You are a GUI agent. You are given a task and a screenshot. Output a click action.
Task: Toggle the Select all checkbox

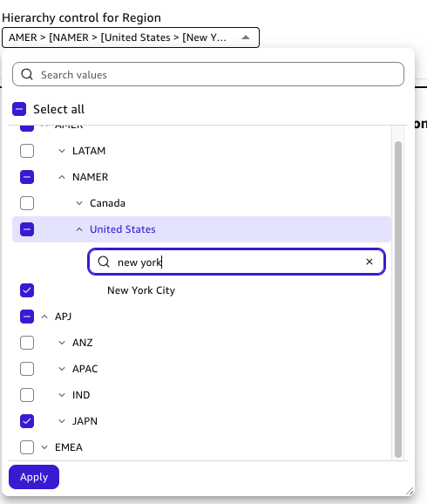pos(19,109)
